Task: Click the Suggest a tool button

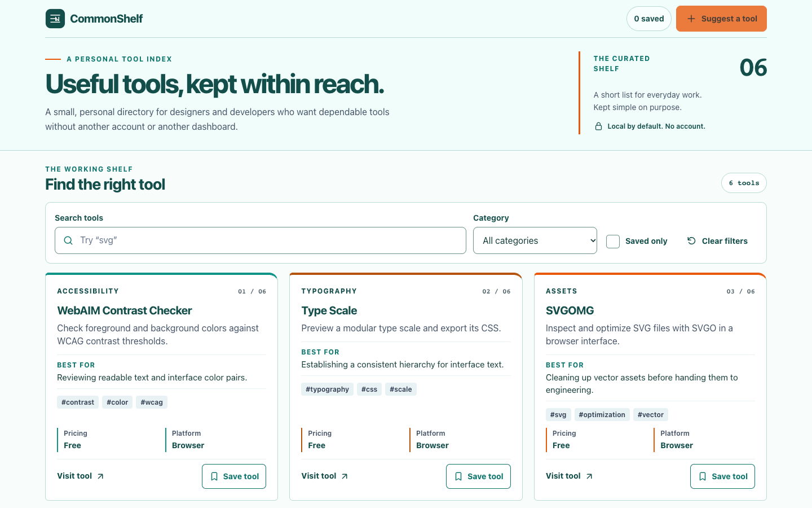Action: (721, 19)
